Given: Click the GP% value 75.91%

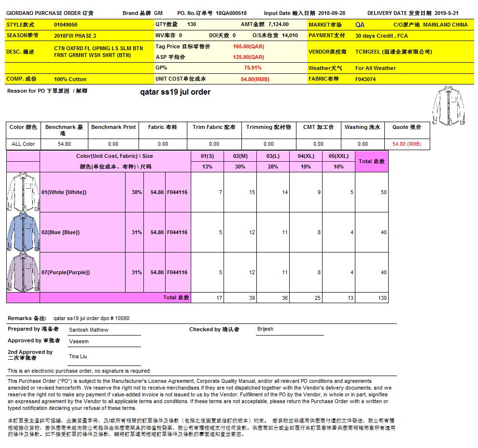Looking at the screenshot, I should 253,68.
